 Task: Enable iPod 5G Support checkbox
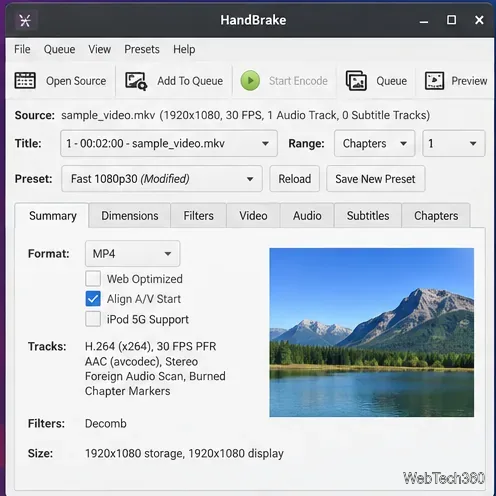pyautogui.click(x=93, y=319)
